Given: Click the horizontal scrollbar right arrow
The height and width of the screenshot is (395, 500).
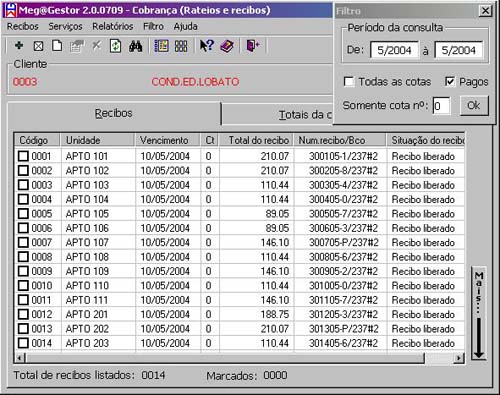Looking at the screenshot, I should [459, 358].
